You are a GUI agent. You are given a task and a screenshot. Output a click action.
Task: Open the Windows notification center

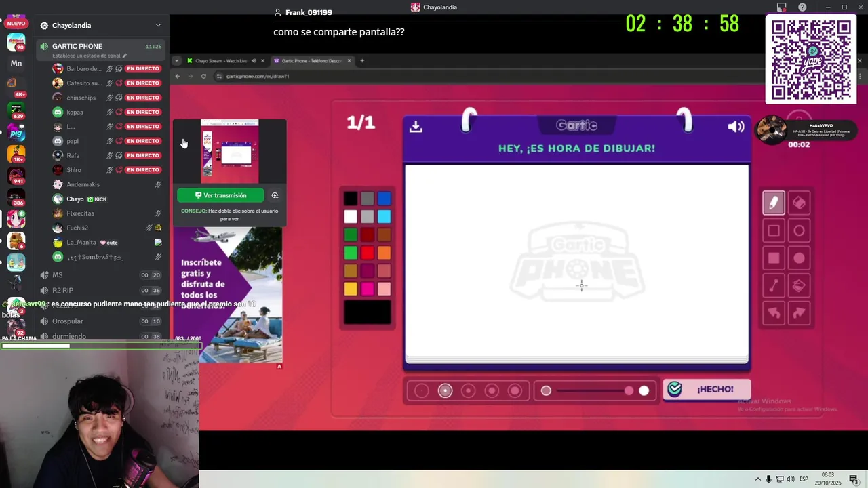pyautogui.click(x=854, y=479)
